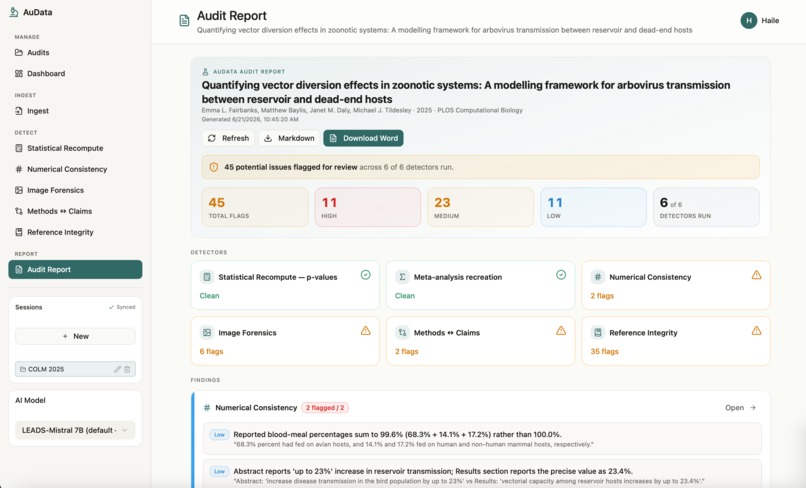
Task: Create a New session
Action: pyautogui.click(x=75, y=336)
